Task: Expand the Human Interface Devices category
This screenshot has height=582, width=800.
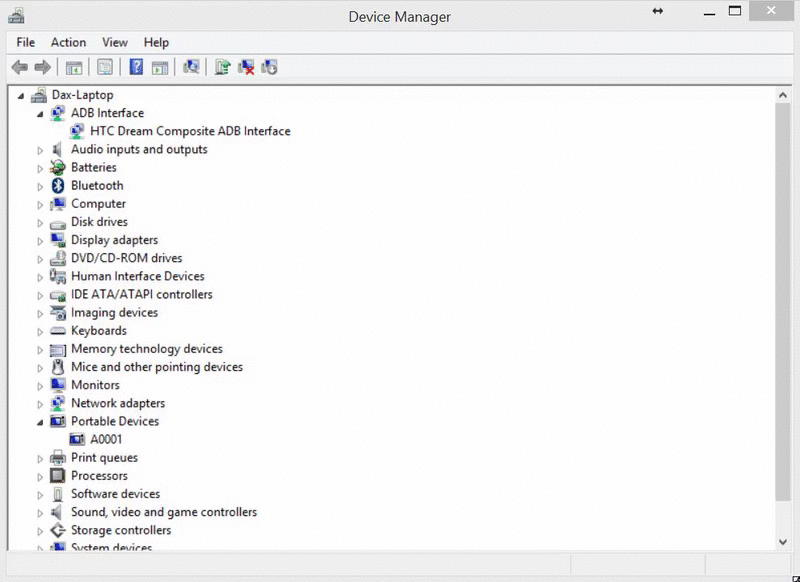Action: pos(40,277)
